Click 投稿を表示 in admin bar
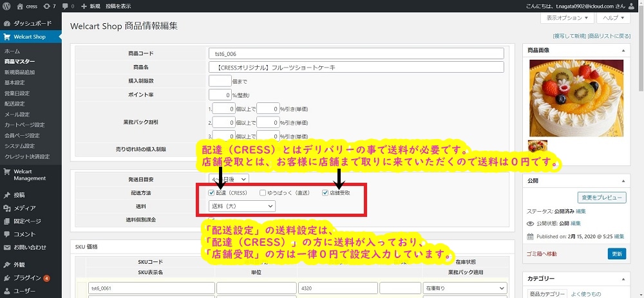Viewport: 644px width, 298px height. (118, 6)
